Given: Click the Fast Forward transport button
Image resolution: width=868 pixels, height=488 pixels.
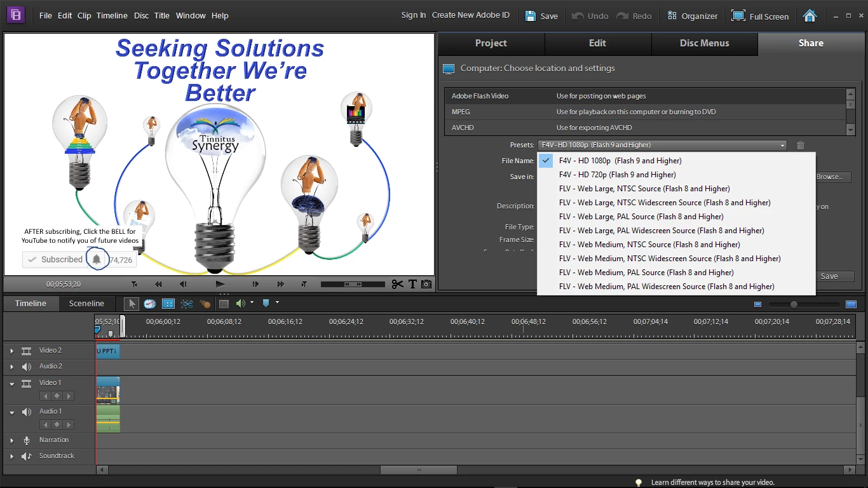Looking at the screenshot, I should (x=280, y=284).
